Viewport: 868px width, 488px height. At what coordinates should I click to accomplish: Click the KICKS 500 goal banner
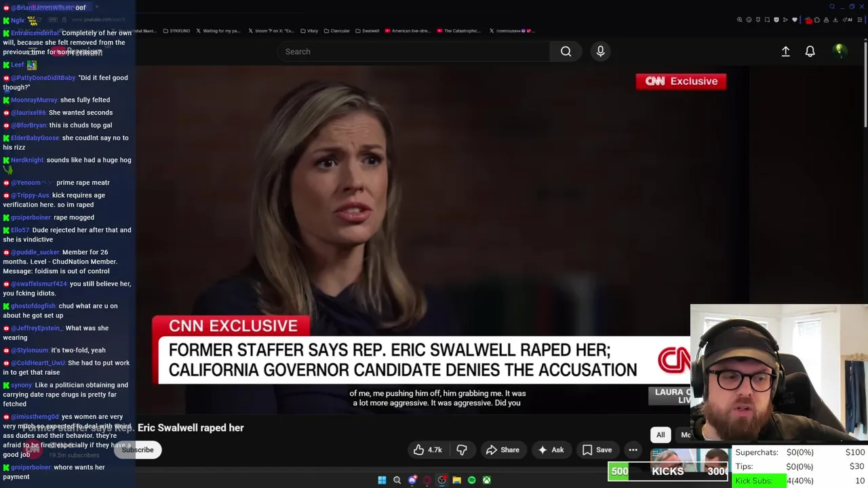[668, 472]
